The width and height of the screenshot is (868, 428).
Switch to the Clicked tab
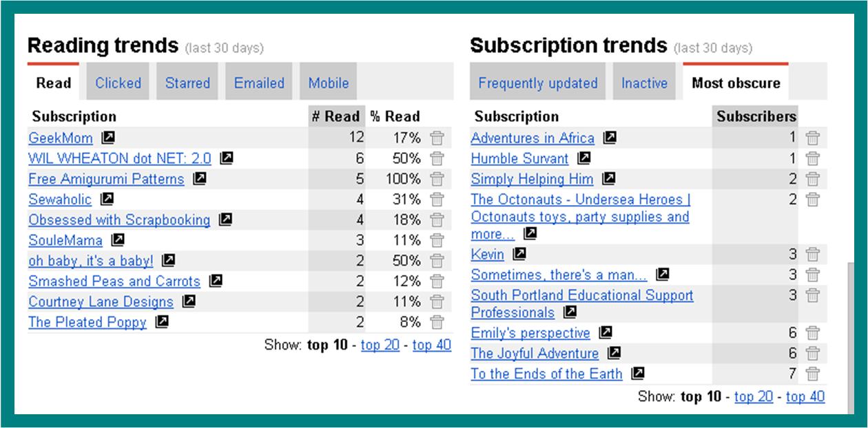118,83
